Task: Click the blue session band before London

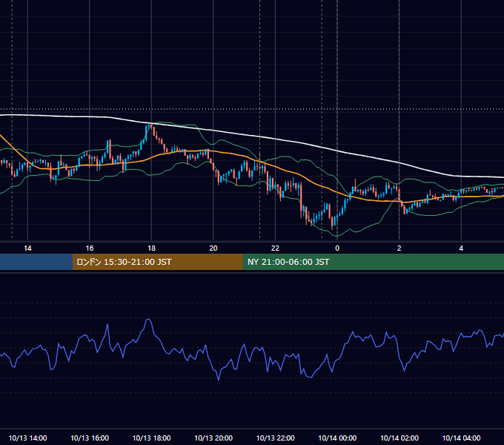Action: click(36, 262)
